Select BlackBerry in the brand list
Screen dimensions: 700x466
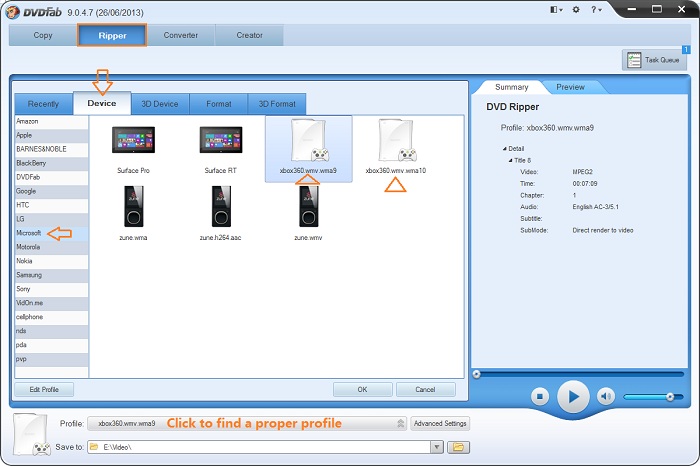(51, 163)
